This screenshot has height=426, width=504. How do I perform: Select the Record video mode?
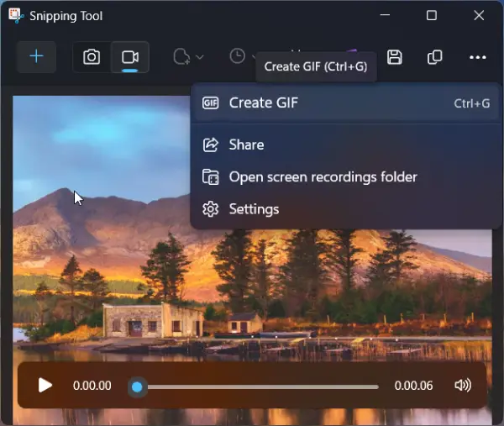click(130, 57)
